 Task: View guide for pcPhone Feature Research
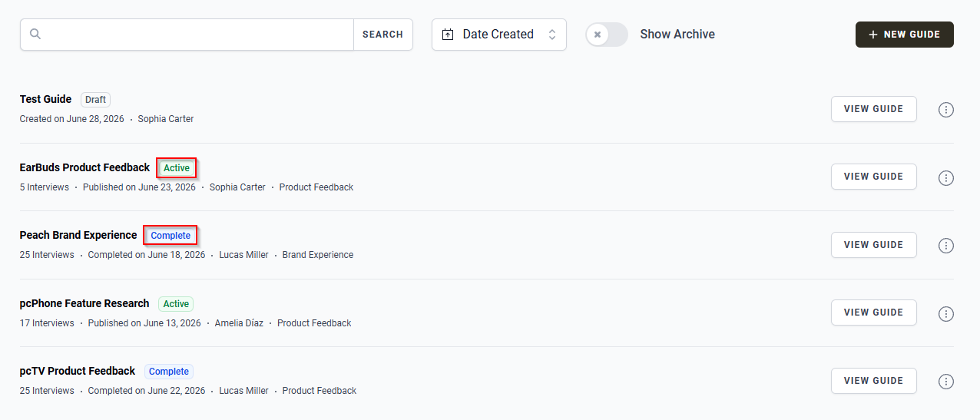pos(874,313)
